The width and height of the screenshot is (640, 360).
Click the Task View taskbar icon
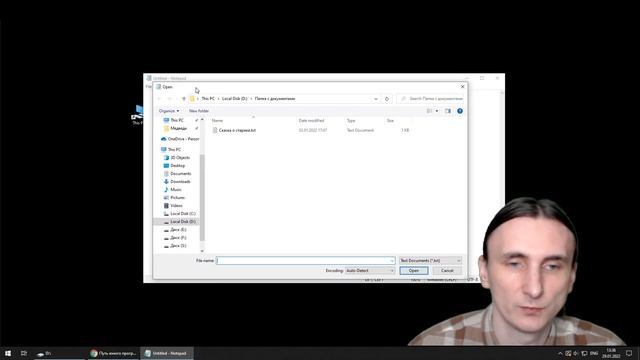(x=24, y=353)
